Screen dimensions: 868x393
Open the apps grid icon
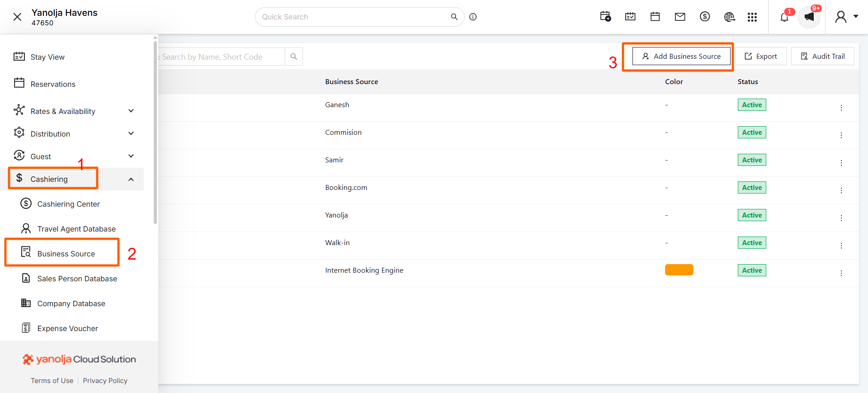pos(752,17)
